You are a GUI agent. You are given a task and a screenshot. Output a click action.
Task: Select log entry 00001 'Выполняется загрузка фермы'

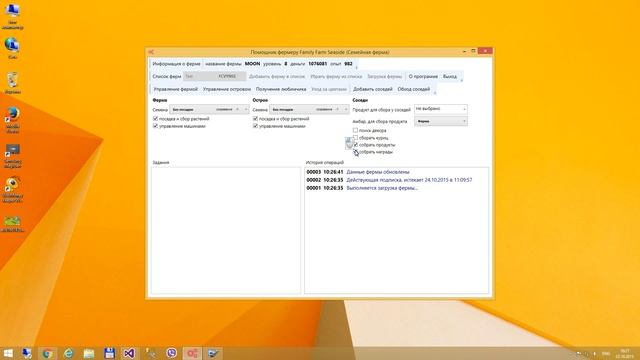point(362,188)
